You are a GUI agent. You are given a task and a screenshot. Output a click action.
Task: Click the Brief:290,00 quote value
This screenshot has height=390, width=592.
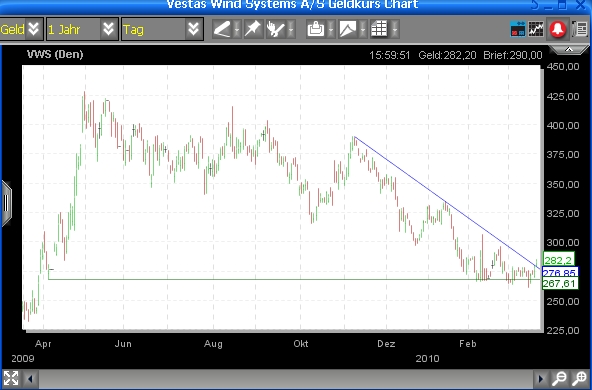coord(513,55)
